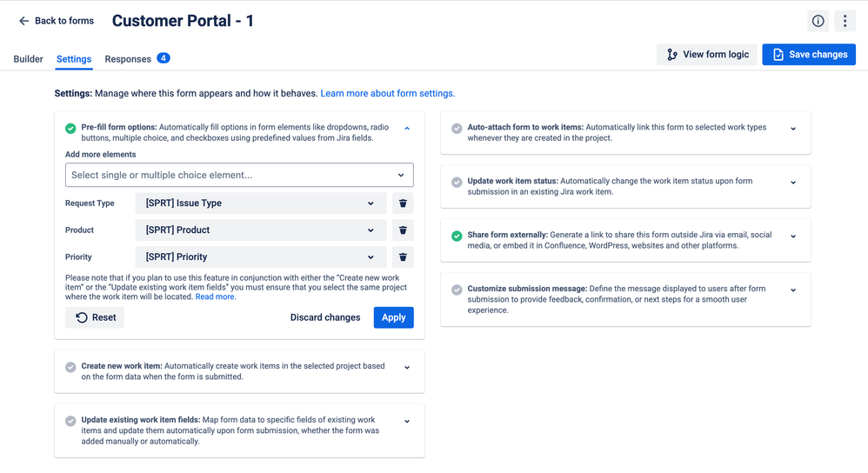Viewport: 868px width, 473px height.
Task: Click the status circle for Auto-attach form
Action: [457, 129]
